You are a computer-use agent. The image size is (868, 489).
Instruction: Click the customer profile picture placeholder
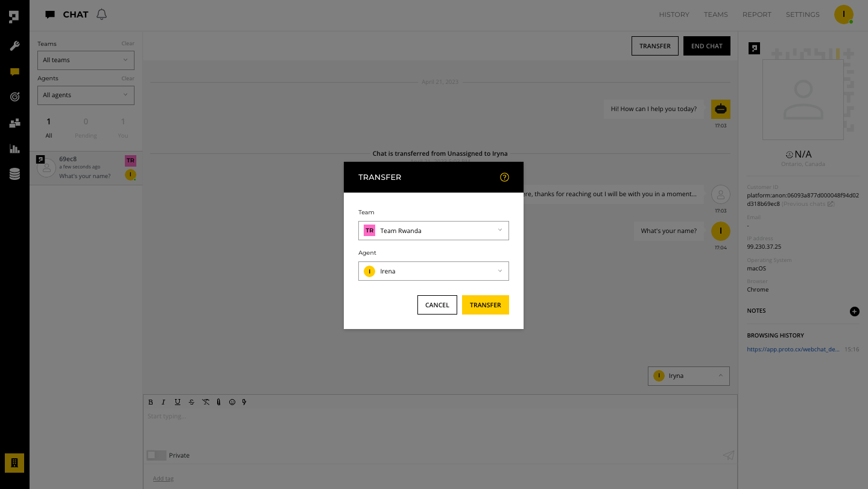pos(803,100)
